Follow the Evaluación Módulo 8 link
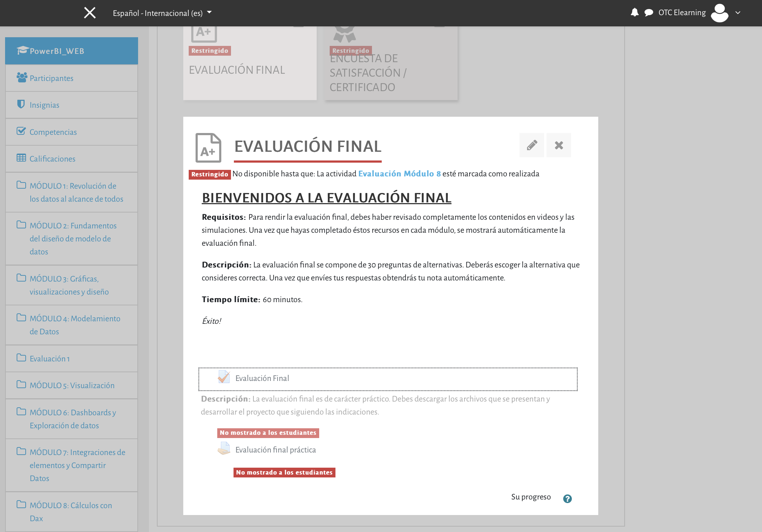Viewport: 762px width, 532px height. [399, 174]
